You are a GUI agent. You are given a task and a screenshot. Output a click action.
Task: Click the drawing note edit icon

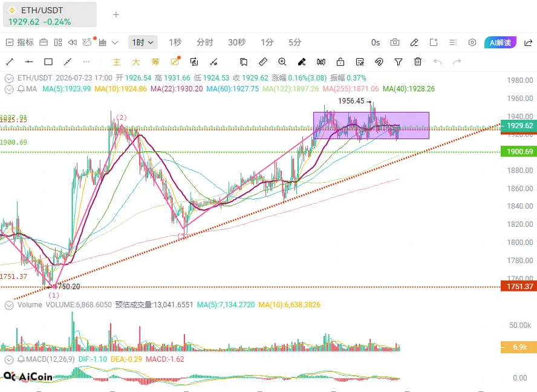360,62
